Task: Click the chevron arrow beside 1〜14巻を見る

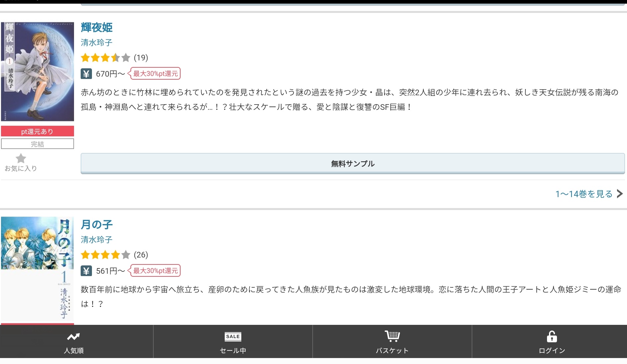Action: point(620,194)
